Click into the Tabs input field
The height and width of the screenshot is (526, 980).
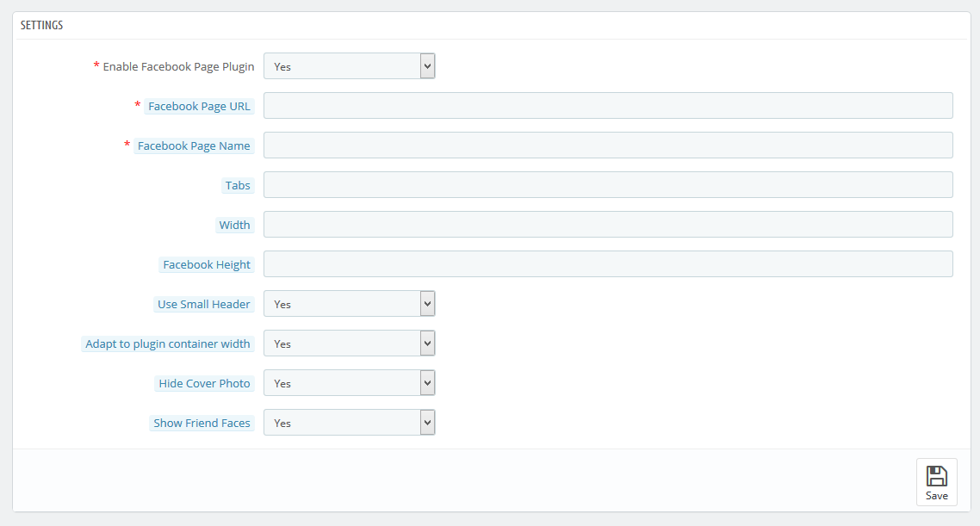click(607, 185)
